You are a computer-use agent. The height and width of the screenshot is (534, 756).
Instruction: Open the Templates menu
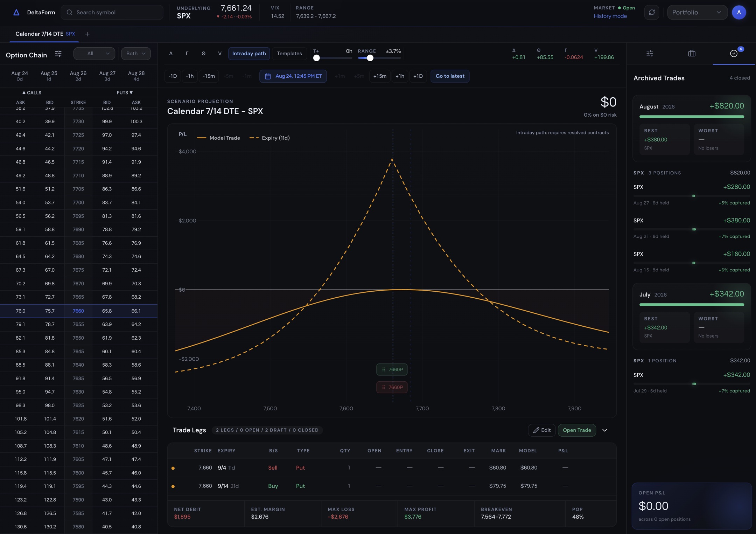[289, 54]
